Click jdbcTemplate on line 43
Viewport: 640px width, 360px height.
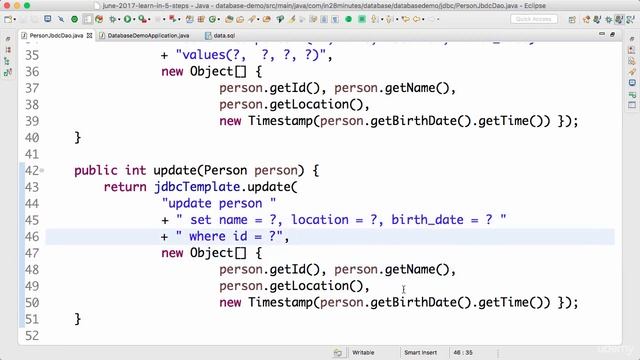(x=197, y=187)
